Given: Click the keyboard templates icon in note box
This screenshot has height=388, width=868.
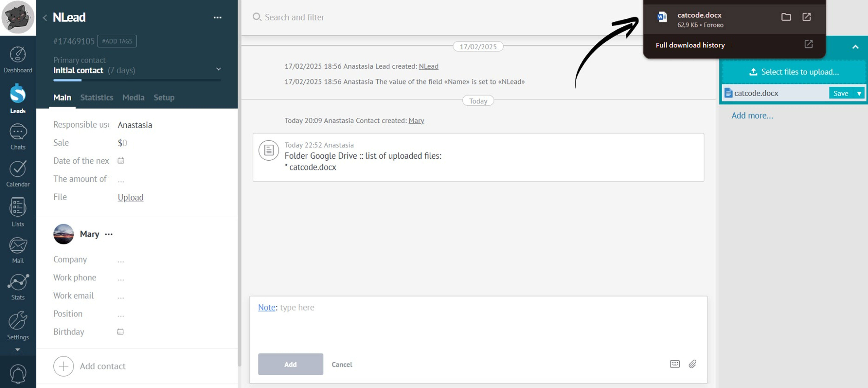Looking at the screenshot, I should point(675,364).
